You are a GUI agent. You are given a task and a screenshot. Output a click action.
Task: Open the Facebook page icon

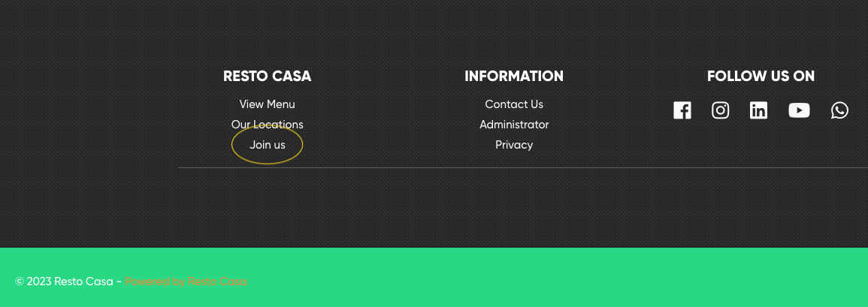(x=682, y=110)
